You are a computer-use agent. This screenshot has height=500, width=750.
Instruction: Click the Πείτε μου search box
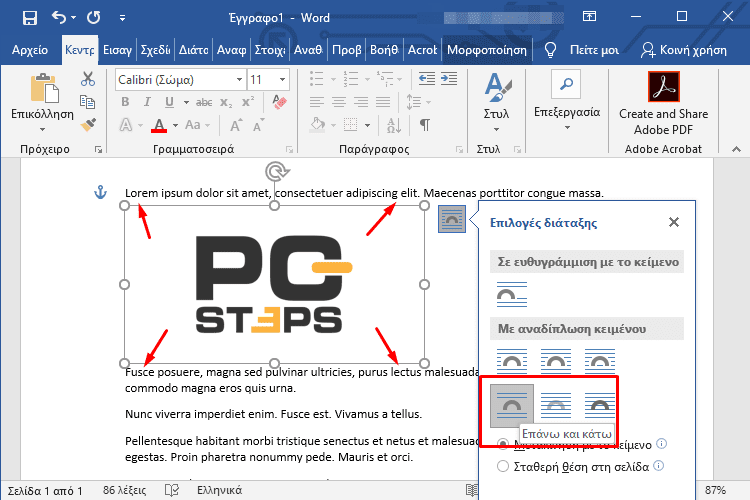pos(594,50)
